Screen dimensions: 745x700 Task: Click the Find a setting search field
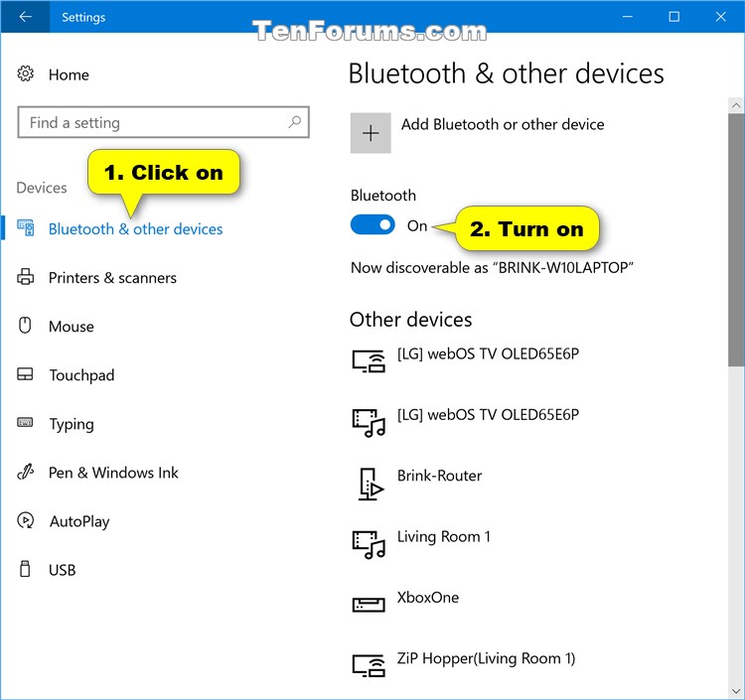click(164, 122)
